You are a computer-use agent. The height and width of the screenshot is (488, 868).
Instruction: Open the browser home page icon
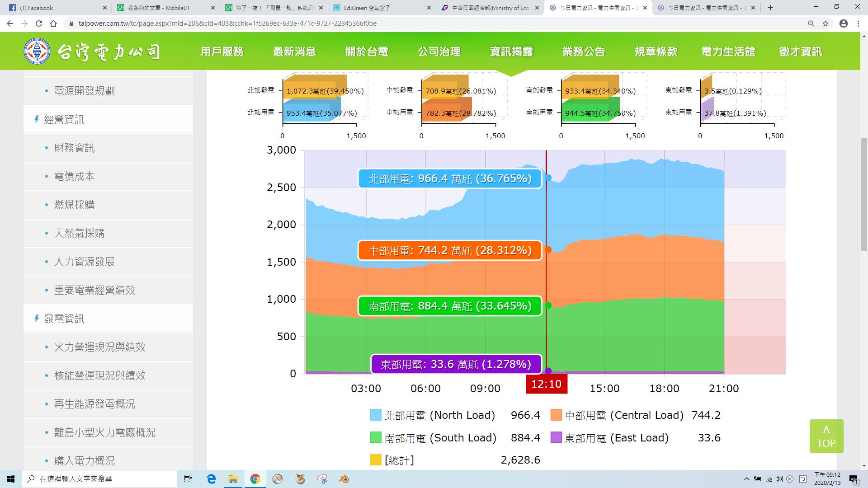click(53, 23)
